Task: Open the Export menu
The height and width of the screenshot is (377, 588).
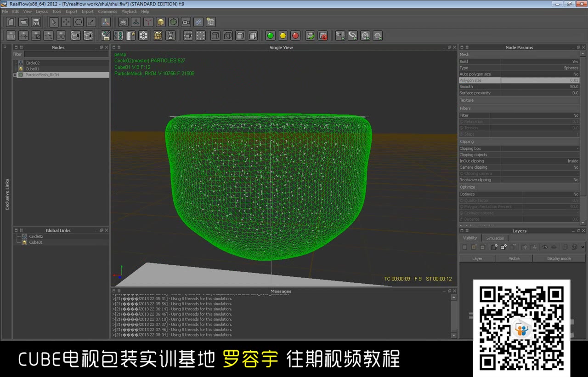Action: (x=71, y=11)
